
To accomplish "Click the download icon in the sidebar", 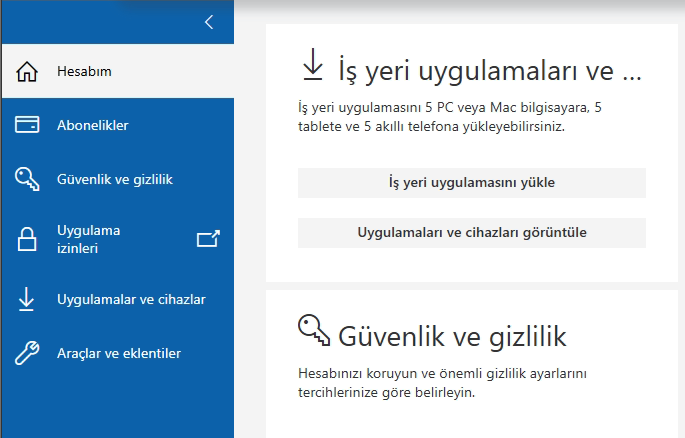I will [x=26, y=299].
